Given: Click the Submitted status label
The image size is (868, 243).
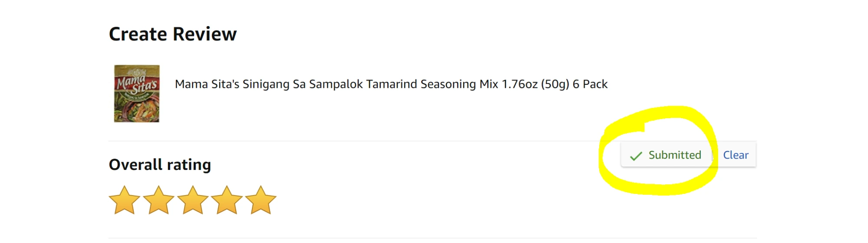Looking at the screenshot, I should [x=675, y=155].
